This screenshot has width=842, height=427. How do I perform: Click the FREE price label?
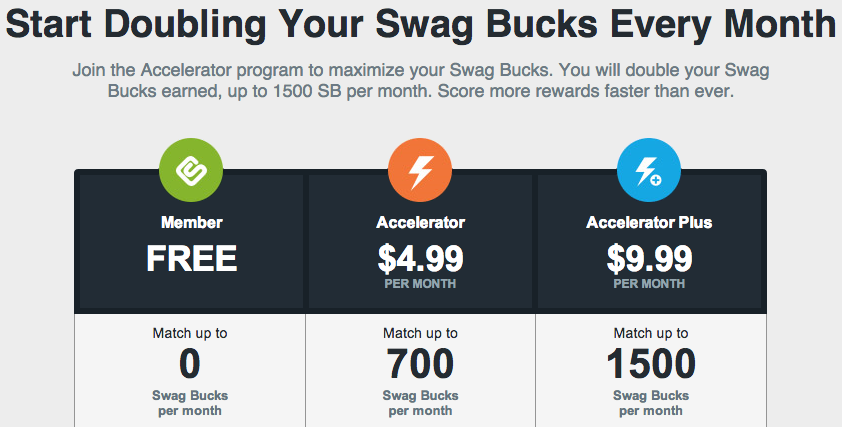tap(192, 258)
